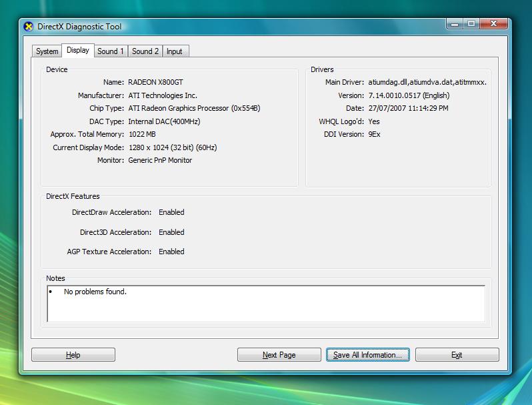The width and height of the screenshot is (532, 405).
Task: Click total memory value '1022 MB'
Action: [x=142, y=134]
